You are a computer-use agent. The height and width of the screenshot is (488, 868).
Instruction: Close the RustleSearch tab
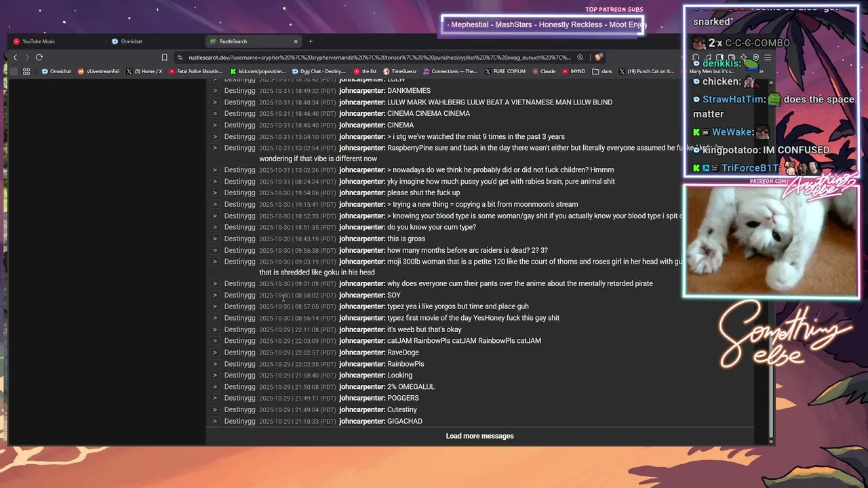(x=296, y=41)
